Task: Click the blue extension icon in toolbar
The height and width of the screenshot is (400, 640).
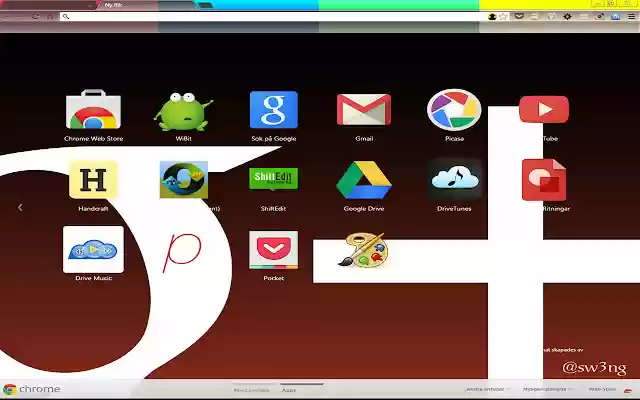Action: (616, 16)
